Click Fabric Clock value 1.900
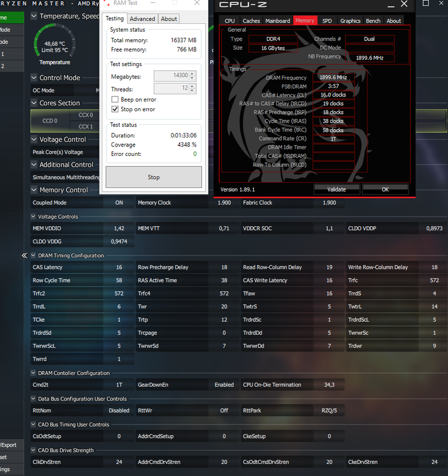The height and width of the screenshot is (476, 448). (329, 202)
